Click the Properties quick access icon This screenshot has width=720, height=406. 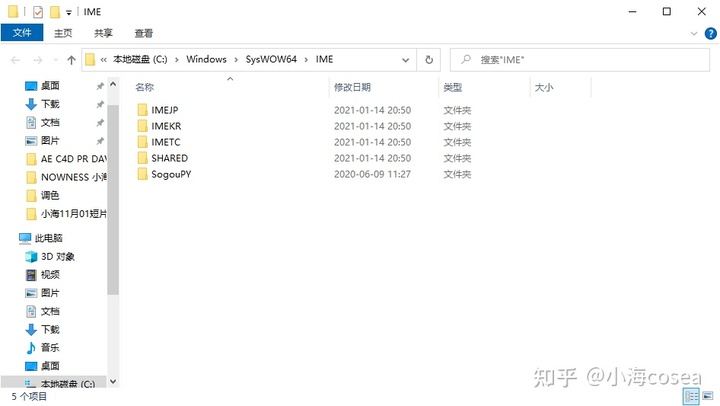pyautogui.click(x=38, y=12)
